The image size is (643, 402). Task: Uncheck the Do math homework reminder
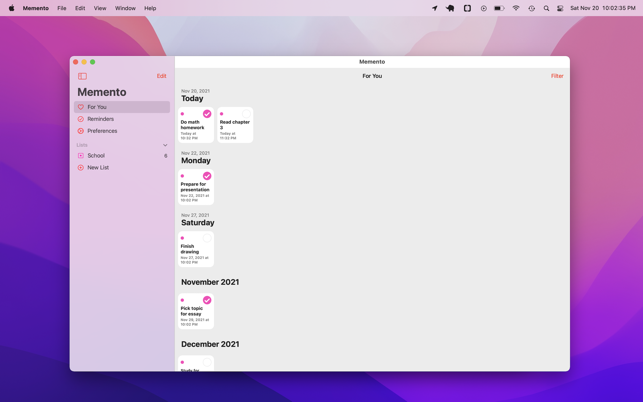coord(207,114)
